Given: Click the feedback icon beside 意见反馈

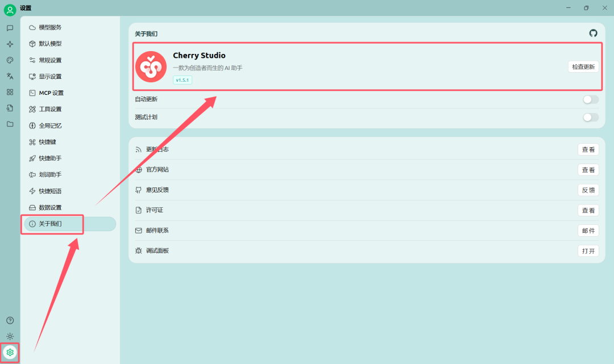Looking at the screenshot, I should point(139,190).
